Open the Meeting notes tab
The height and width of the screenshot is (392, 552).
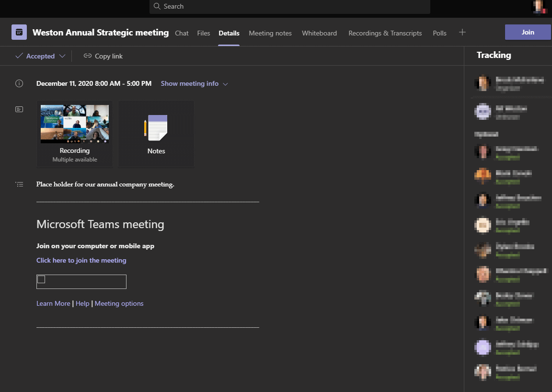[270, 33]
